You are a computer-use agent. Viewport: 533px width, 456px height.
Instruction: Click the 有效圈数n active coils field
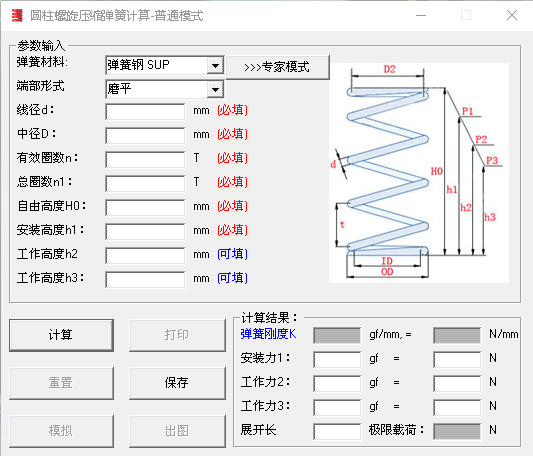[145, 159]
